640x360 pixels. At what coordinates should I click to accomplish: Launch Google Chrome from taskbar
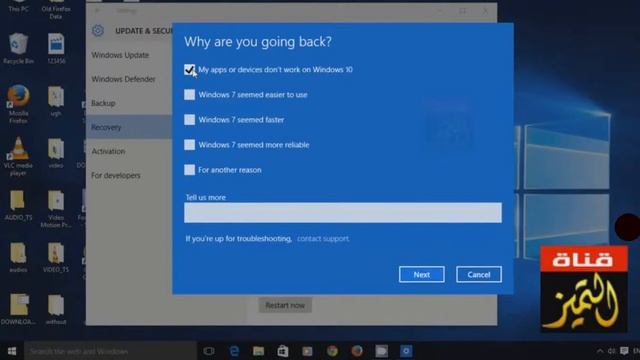pos(332,351)
